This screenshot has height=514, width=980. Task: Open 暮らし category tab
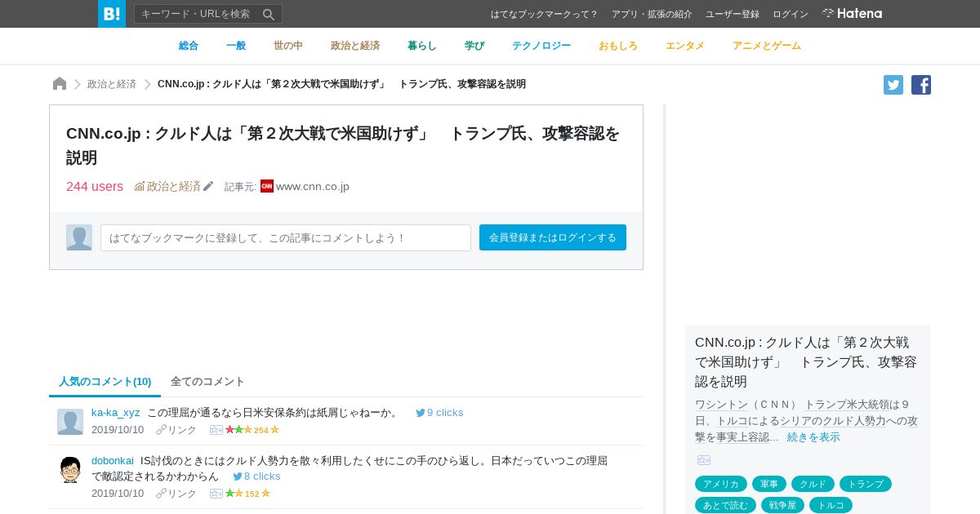click(422, 46)
